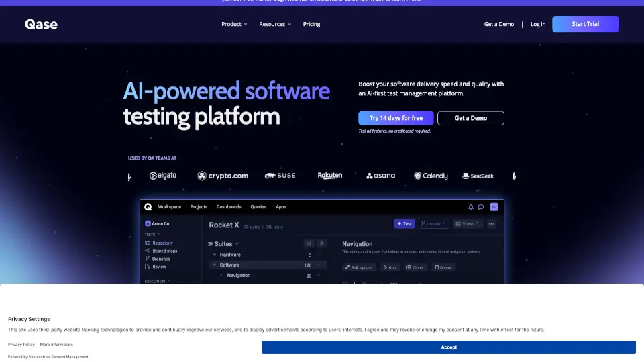The width and height of the screenshot is (644, 362).
Task: Open Repository in the sidebar
Action: pos(162,243)
